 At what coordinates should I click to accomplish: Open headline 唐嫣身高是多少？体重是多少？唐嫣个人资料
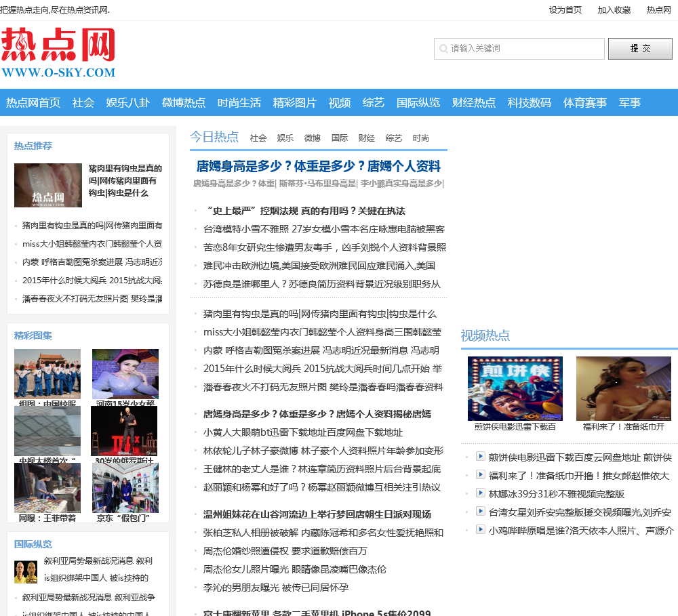[318, 166]
